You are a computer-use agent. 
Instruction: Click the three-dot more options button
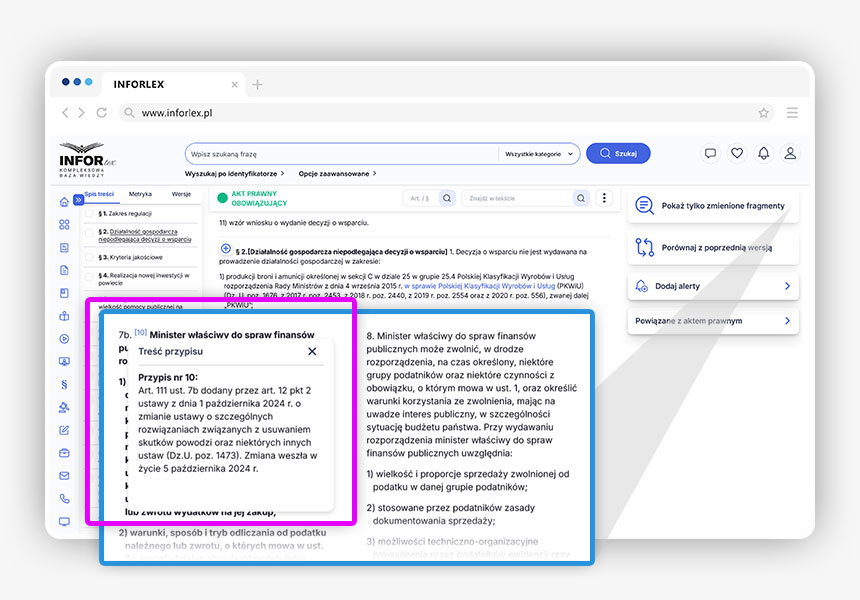[x=604, y=198]
